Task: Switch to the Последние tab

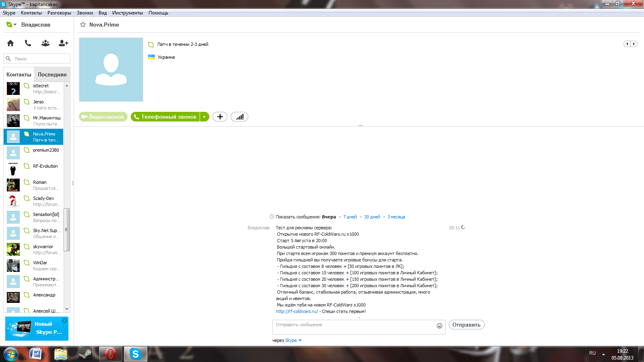Action: (x=52, y=74)
